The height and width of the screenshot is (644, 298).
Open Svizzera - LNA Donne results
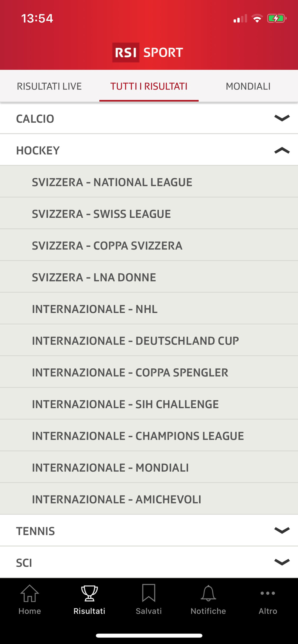(149, 277)
